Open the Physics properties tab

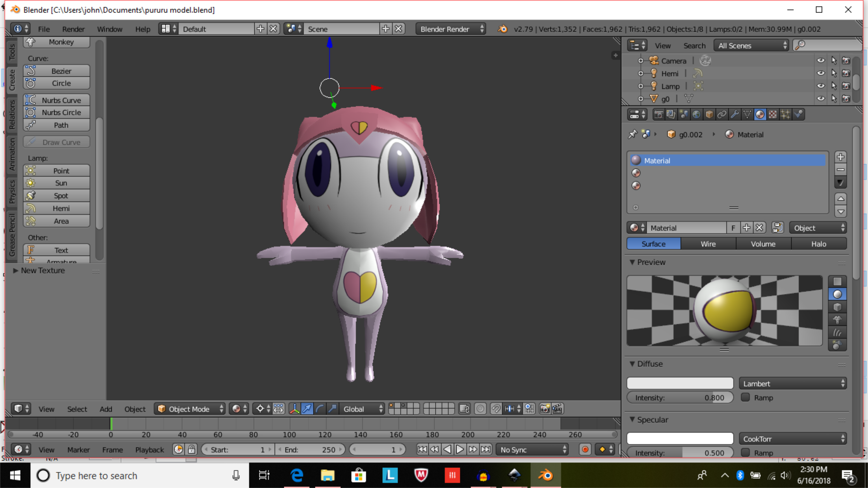point(798,115)
